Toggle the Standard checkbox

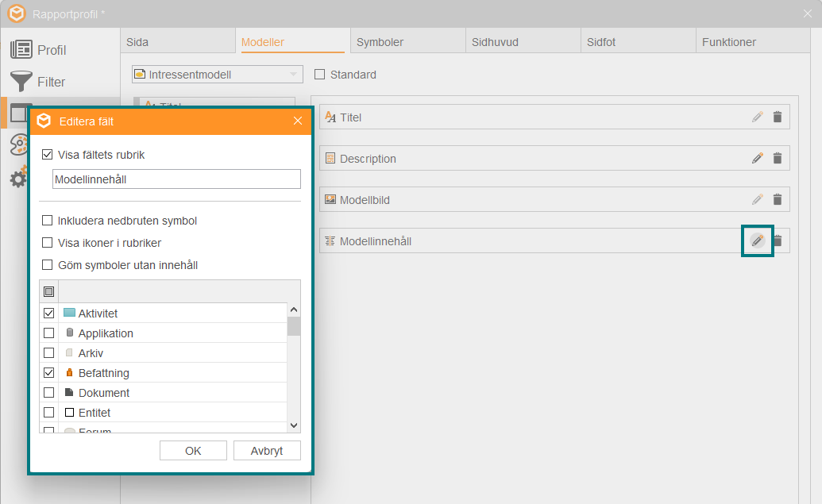coord(319,75)
